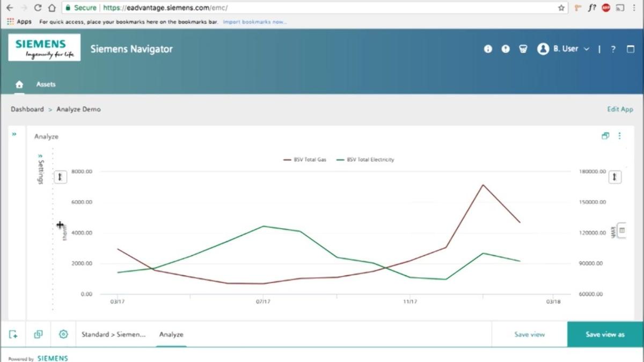Bookmark this page with the star icon

tap(561, 8)
